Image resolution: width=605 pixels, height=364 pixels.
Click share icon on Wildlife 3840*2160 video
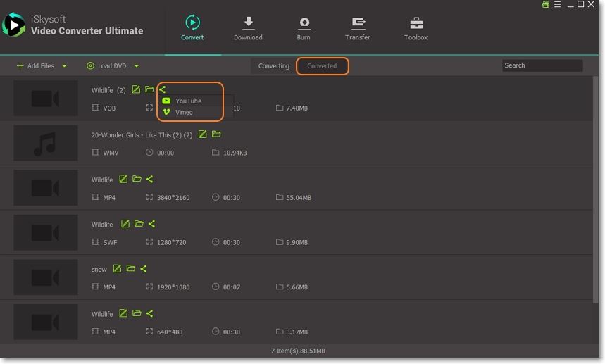149,180
